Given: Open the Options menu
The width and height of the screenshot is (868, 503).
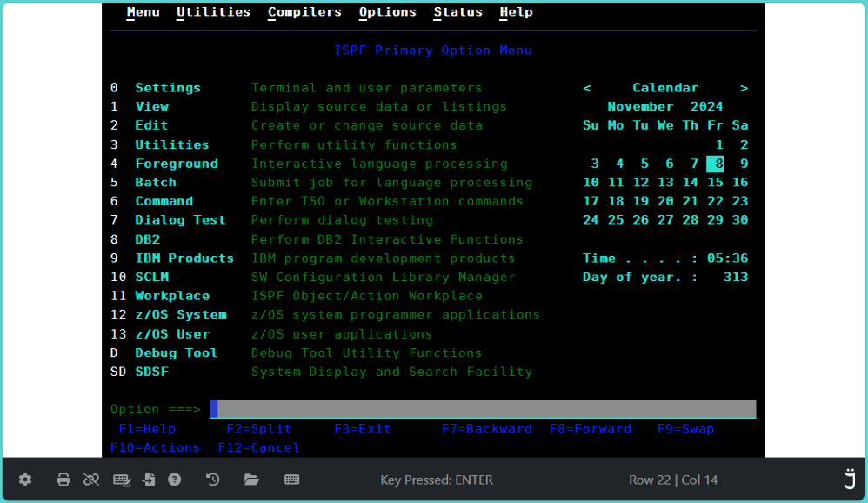Looking at the screenshot, I should (388, 12).
